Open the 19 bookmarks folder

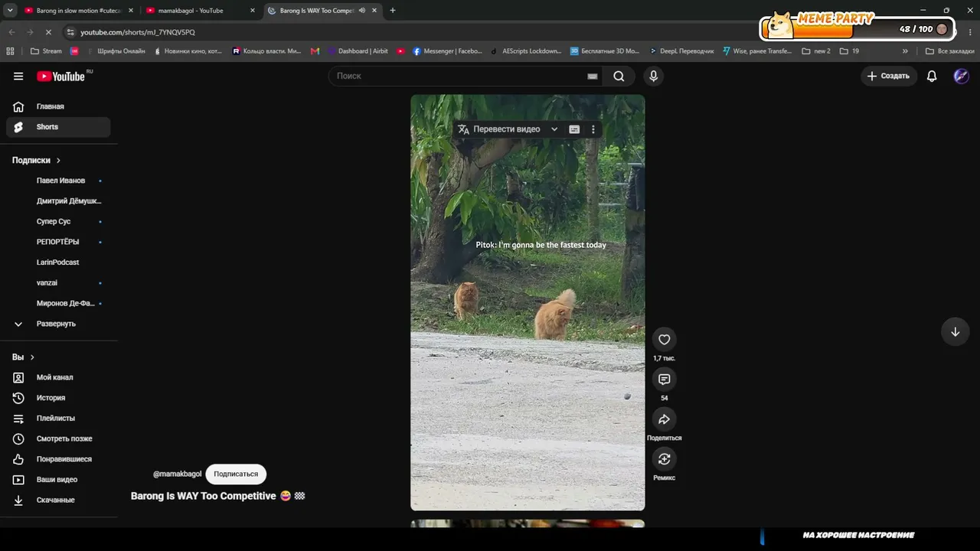(x=849, y=51)
